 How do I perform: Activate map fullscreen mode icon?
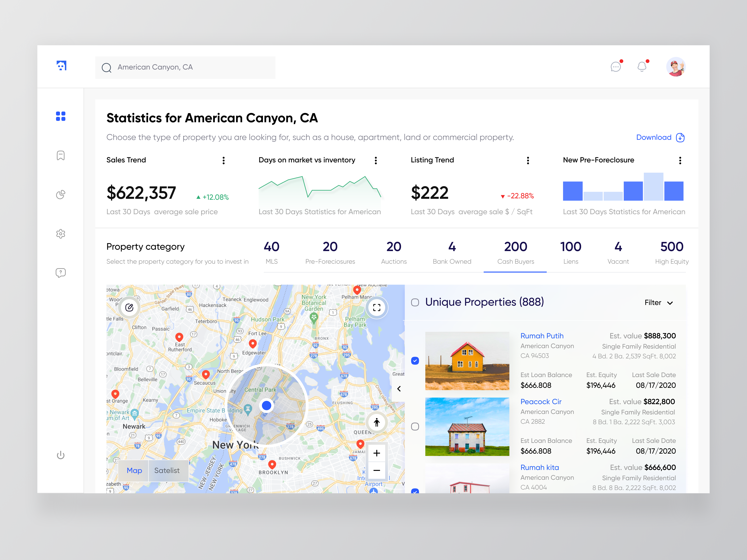[377, 308]
